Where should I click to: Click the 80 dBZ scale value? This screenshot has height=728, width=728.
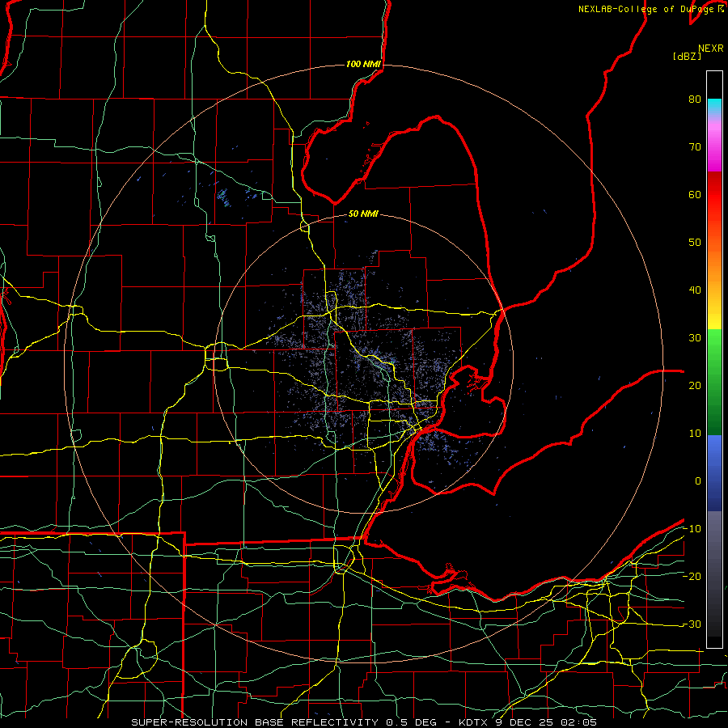coord(695,99)
